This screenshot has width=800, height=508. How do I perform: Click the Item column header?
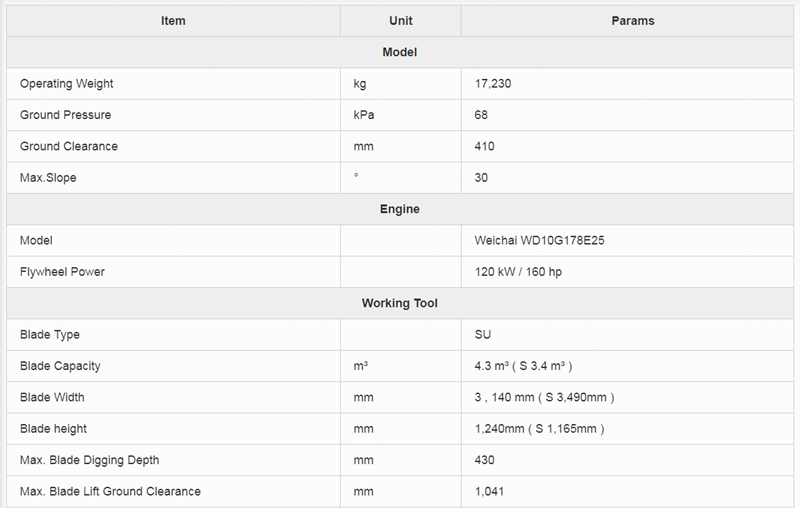coord(173,21)
